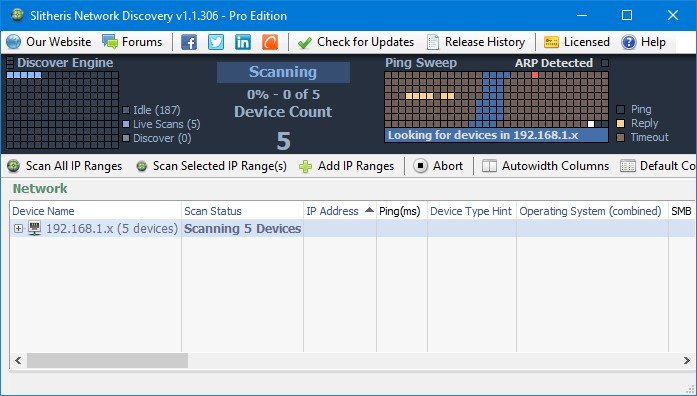Open the Forums chat bubble icon
This screenshot has width=697, height=396.
[x=110, y=42]
